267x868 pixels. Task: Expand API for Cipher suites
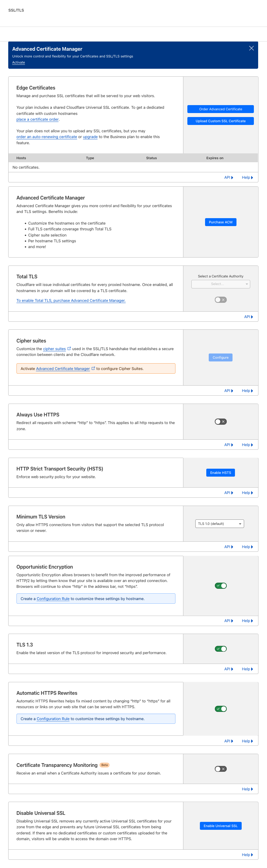pyautogui.click(x=229, y=391)
